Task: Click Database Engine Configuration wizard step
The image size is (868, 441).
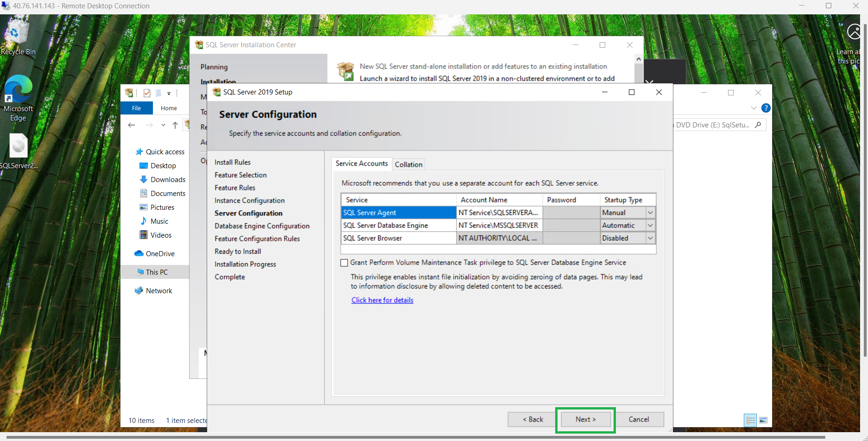Action: [262, 226]
